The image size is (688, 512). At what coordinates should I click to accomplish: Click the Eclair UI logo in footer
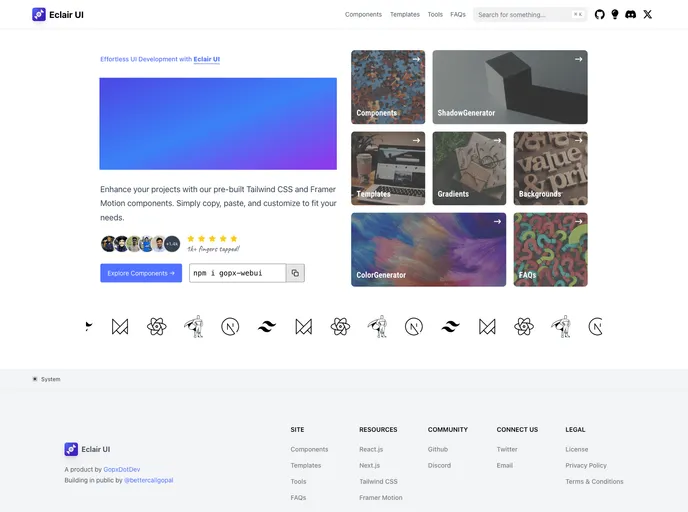tap(87, 449)
